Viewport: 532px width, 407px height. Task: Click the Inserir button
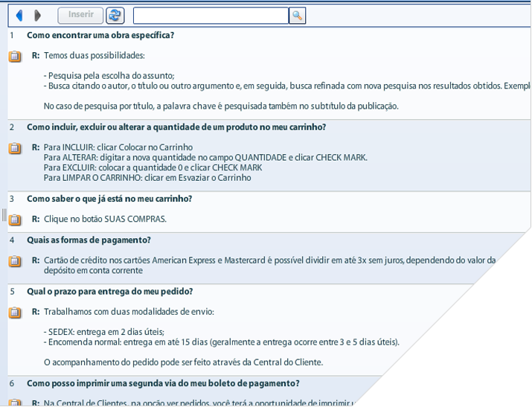[x=80, y=16]
